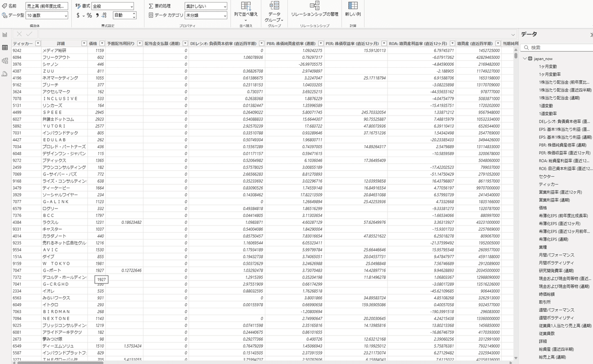
Task: Open the 書式 format dropdown
Action: click(x=113, y=6)
